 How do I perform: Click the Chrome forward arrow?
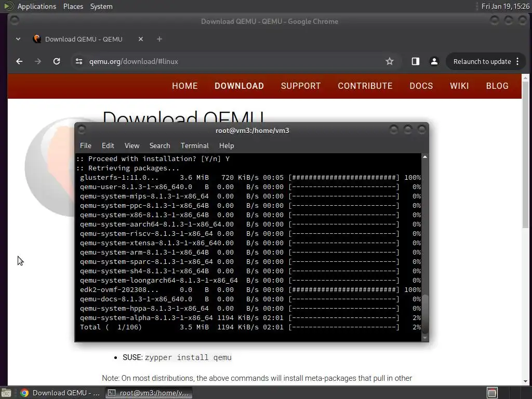tap(37, 61)
